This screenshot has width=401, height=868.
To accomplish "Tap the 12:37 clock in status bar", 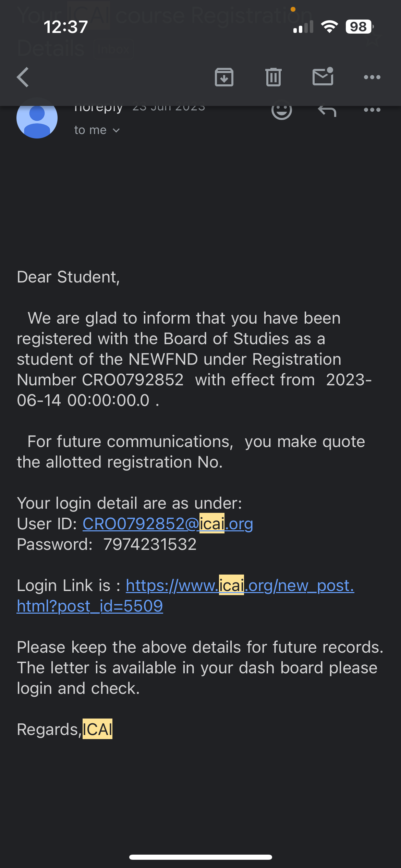I will pos(66,27).
